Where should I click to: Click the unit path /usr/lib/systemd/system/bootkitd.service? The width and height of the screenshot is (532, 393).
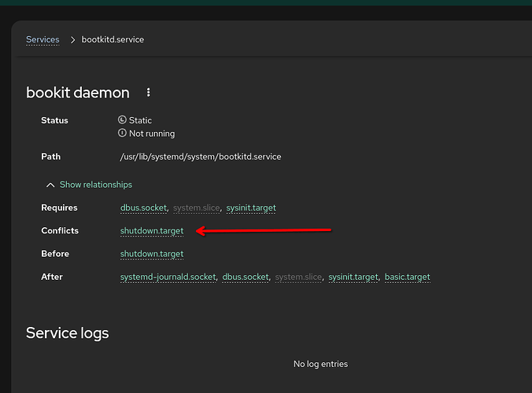201,157
